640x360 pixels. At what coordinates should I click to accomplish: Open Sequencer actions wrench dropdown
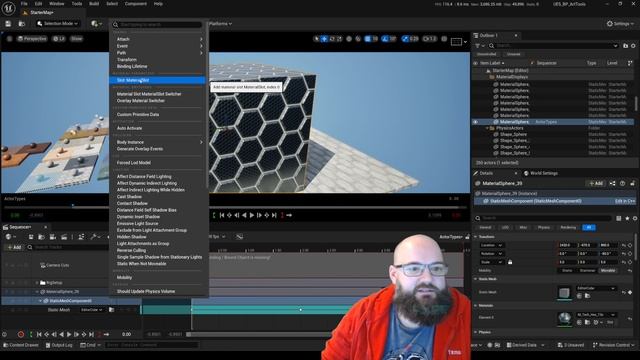click(x=96, y=237)
